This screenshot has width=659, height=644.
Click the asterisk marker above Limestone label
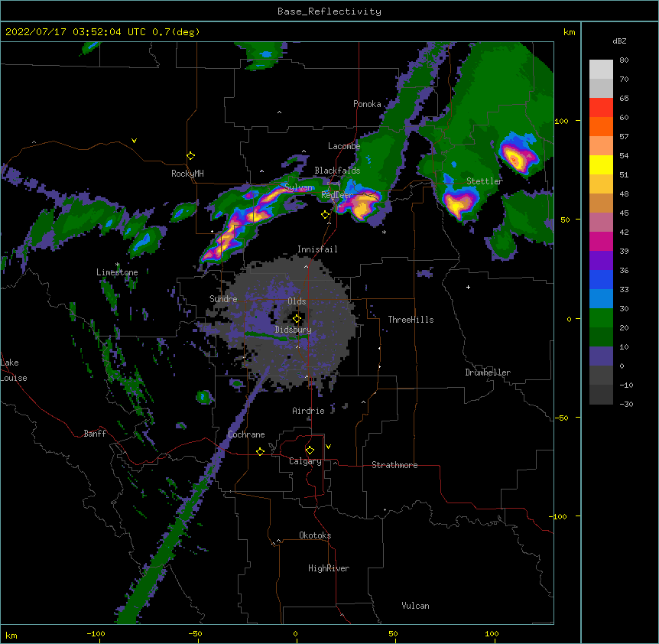(117, 265)
